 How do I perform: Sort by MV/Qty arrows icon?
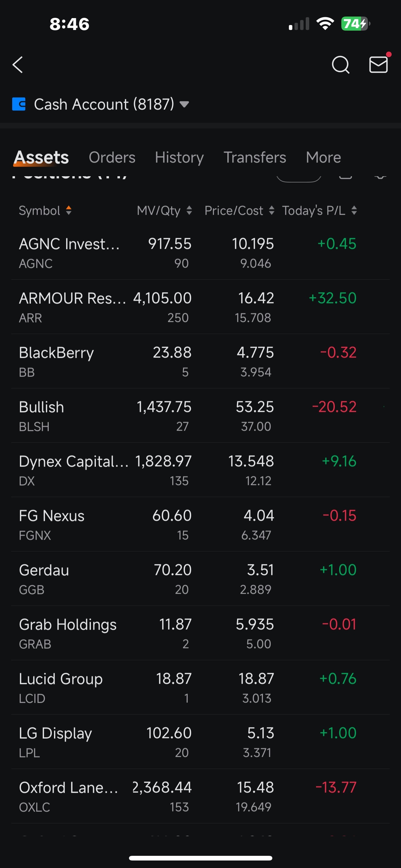tap(189, 210)
